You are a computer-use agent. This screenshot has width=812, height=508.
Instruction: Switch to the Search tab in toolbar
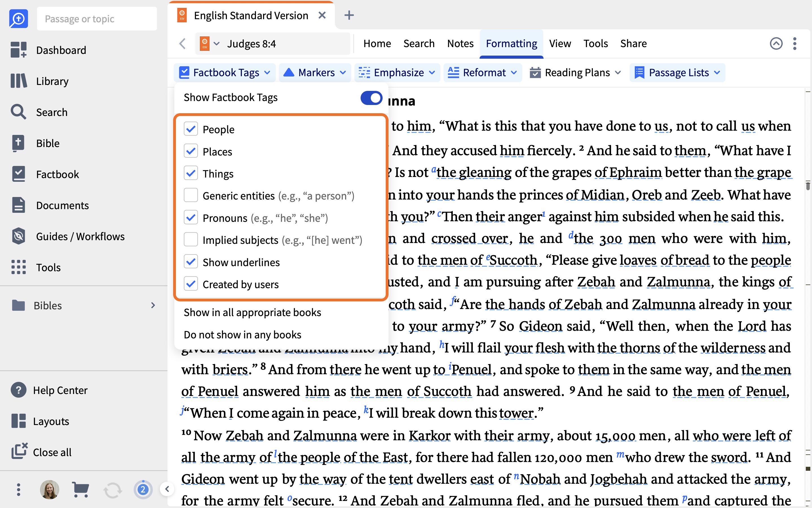click(x=419, y=43)
